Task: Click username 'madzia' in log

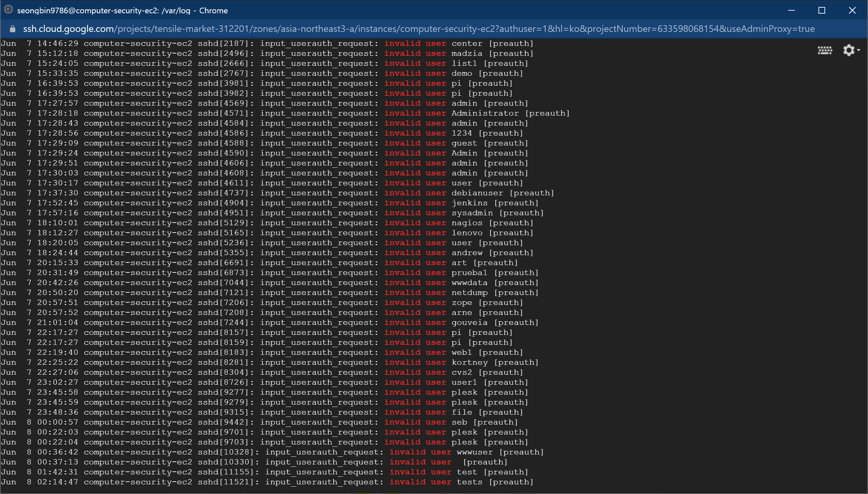Action: click(467, 53)
